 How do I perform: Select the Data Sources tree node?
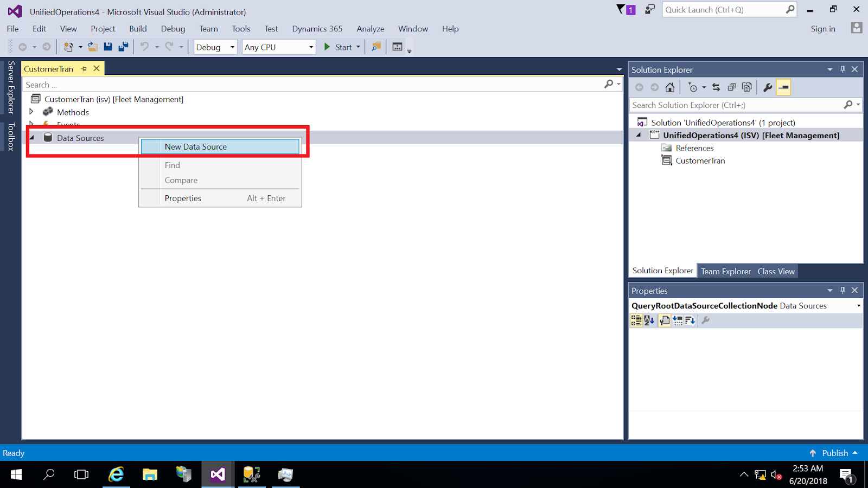pos(80,138)
